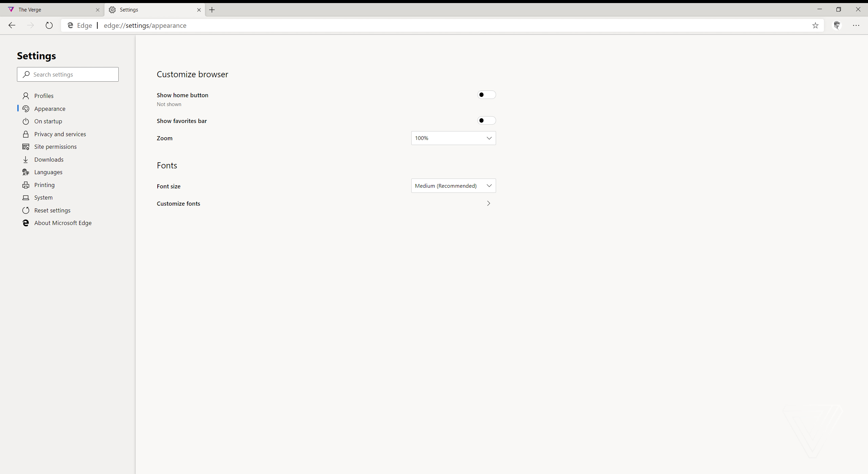868x474 pixels.
Task: Click the About Microsoft Edge icon
Action: click(26, 222)
